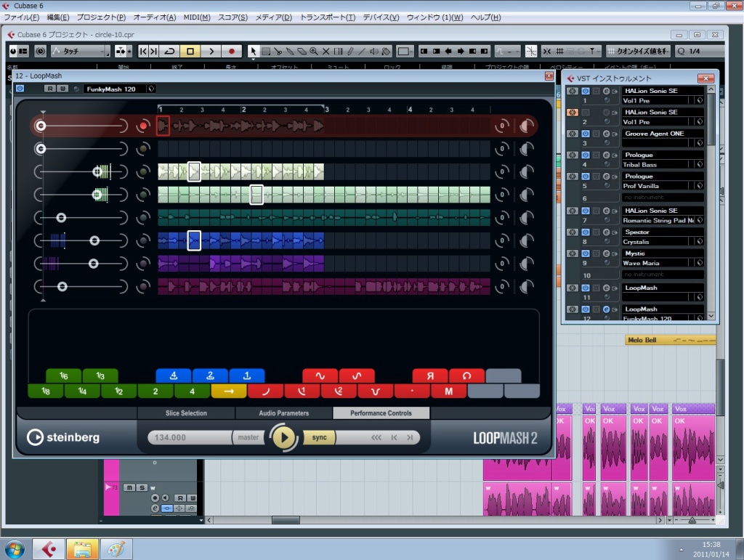This screenshot has width=744, height=560.
Task: Open the トランスポート(T) menu
Action: click(328, 17)
